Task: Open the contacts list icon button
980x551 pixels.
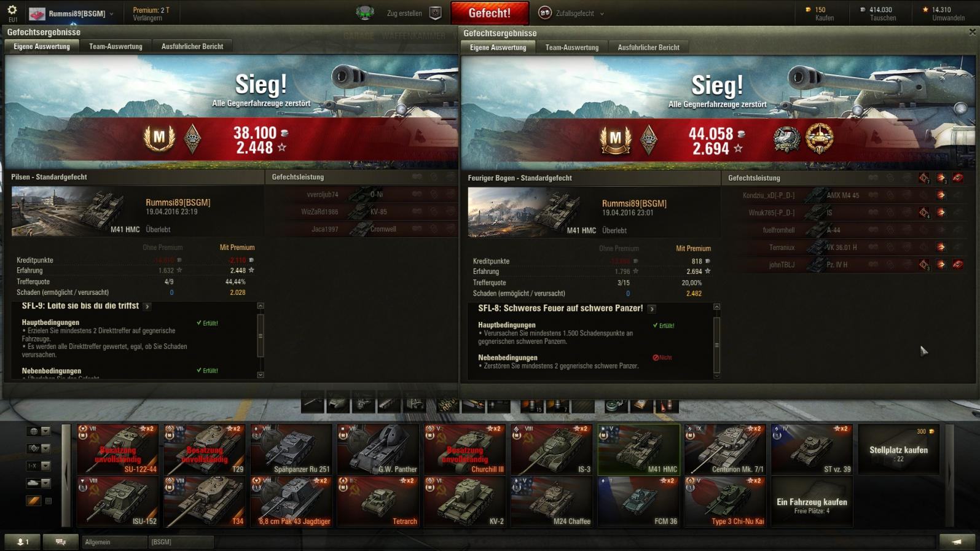Action: coord(23,542)
